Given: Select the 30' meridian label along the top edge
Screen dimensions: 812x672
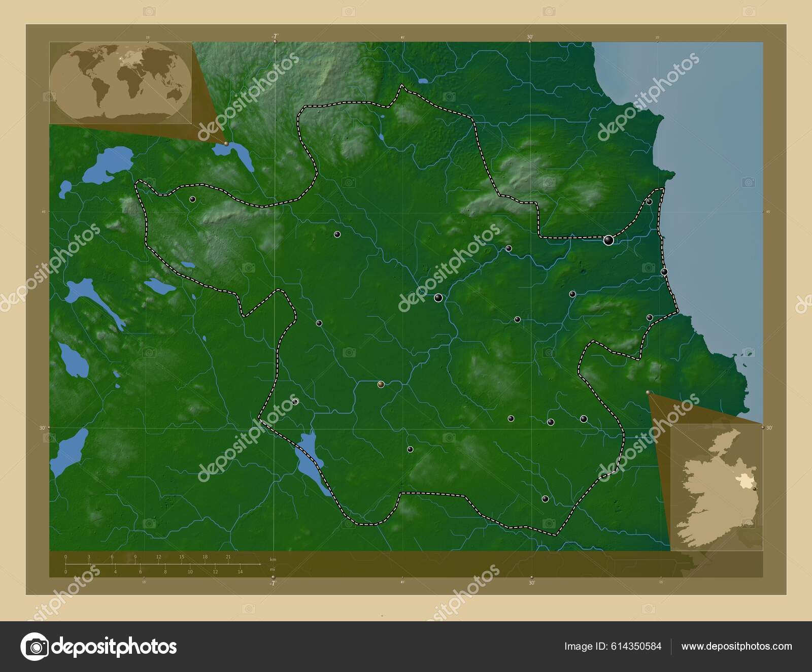Looking at the screenshot, I should [531, 36].
